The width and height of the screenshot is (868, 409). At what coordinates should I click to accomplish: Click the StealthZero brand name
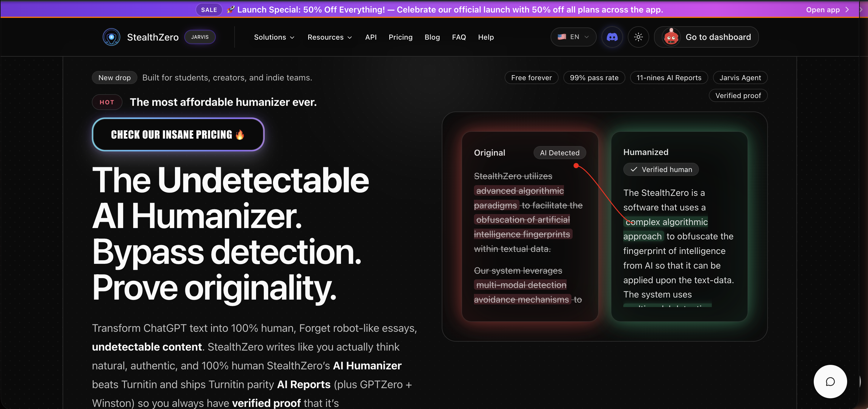(x=153, y=37)
